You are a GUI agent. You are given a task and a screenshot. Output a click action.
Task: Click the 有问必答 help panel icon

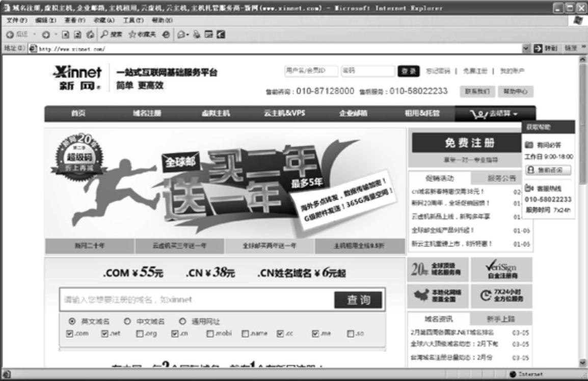529,145
